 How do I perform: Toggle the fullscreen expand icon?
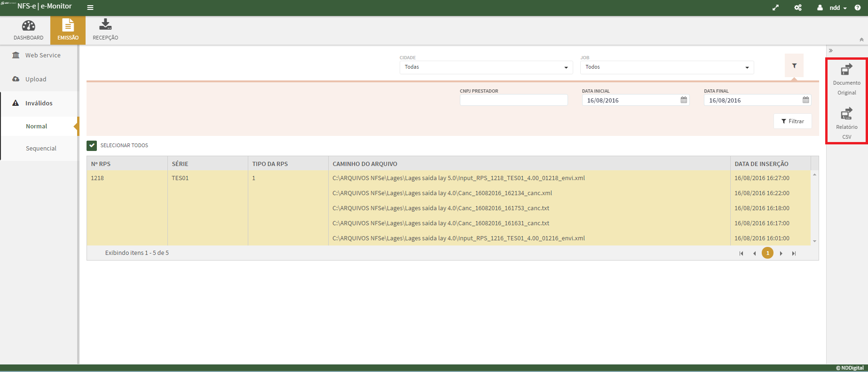[775, 8]
